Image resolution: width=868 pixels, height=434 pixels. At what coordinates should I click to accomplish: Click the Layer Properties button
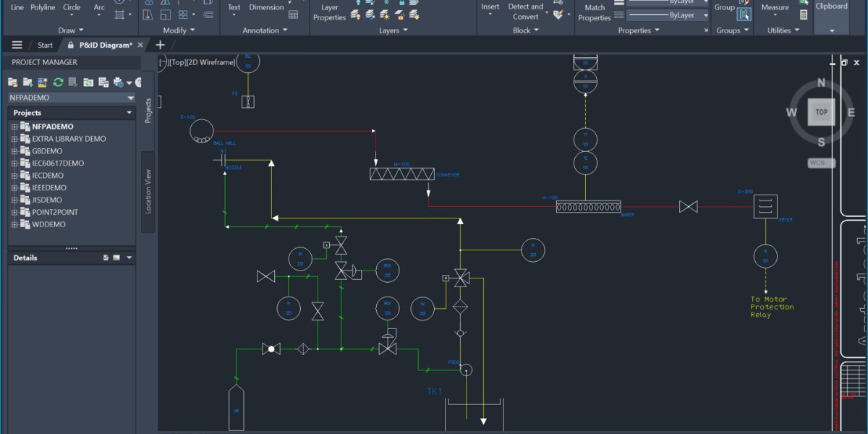pos(329,12)
